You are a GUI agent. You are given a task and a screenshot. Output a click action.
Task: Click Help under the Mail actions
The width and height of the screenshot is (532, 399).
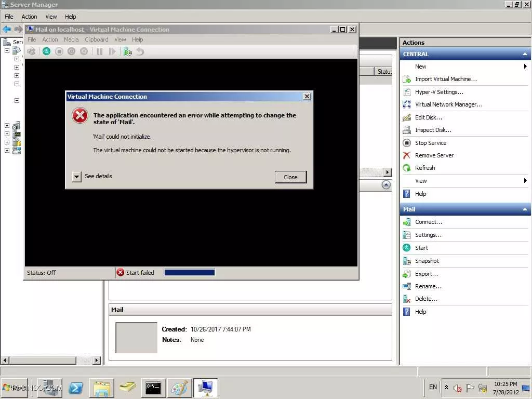coord(421,312)
